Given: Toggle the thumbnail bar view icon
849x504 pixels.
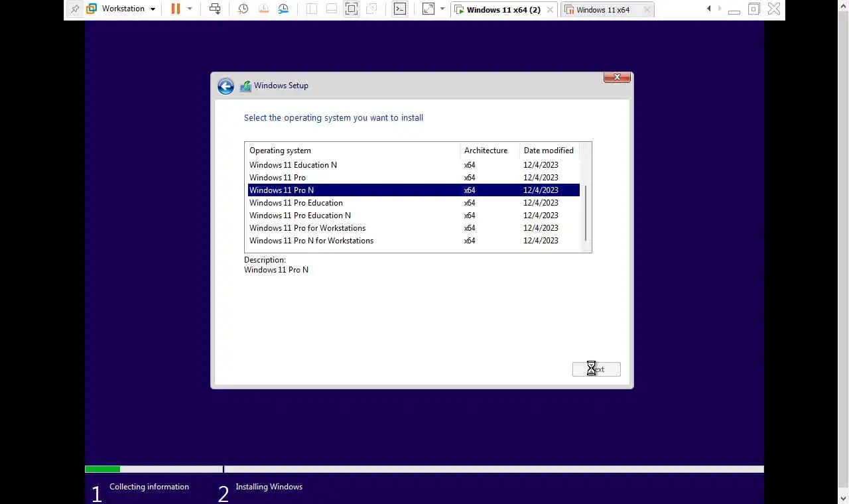Looking at the screenshot, I should point(332,9).
